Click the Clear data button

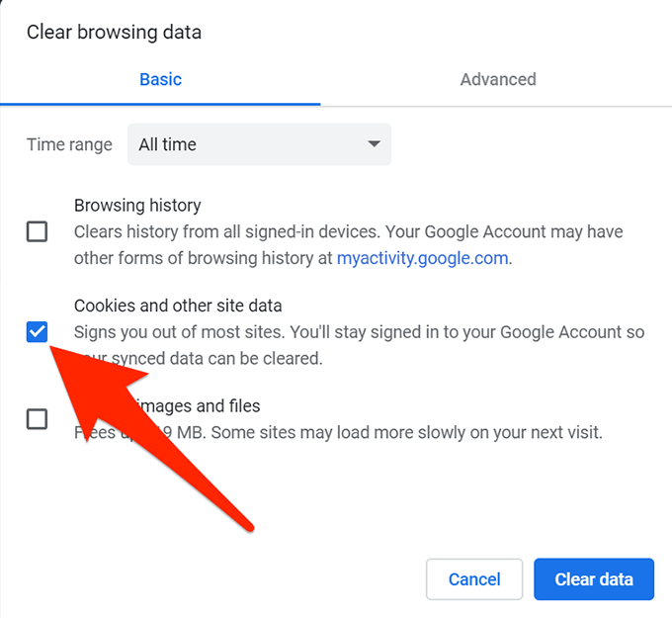pos(593,579)
